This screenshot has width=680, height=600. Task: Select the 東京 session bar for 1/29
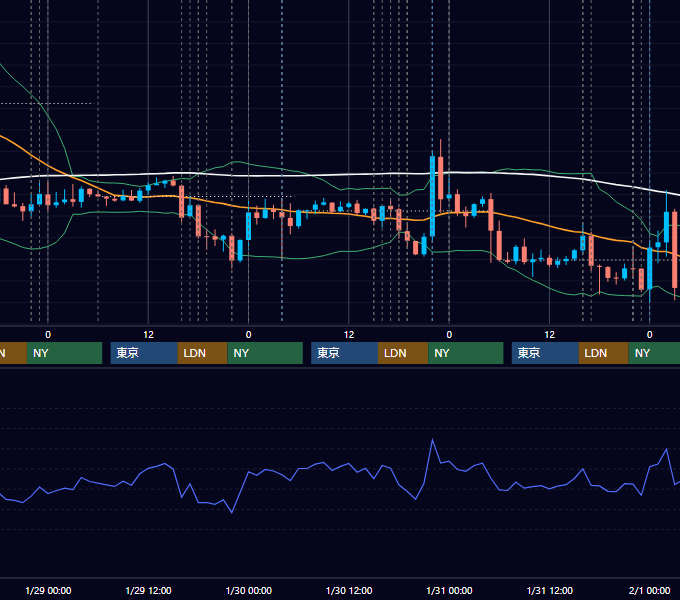[144, 353]
